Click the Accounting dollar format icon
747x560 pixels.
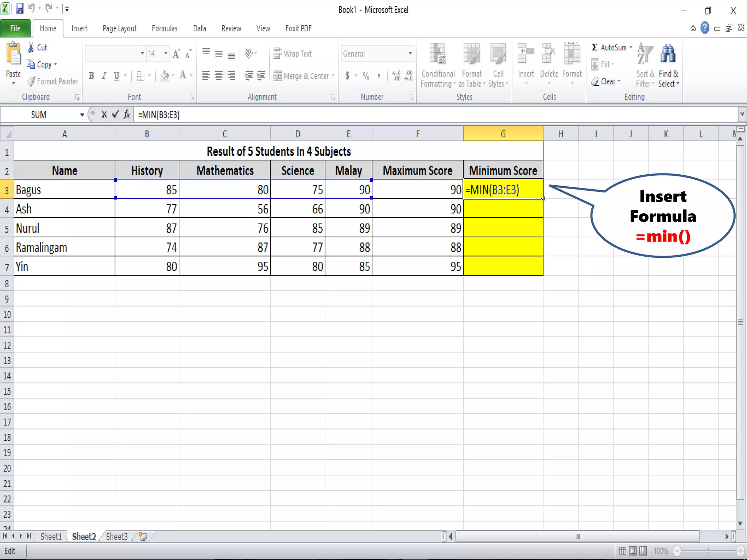click(347, 76)
